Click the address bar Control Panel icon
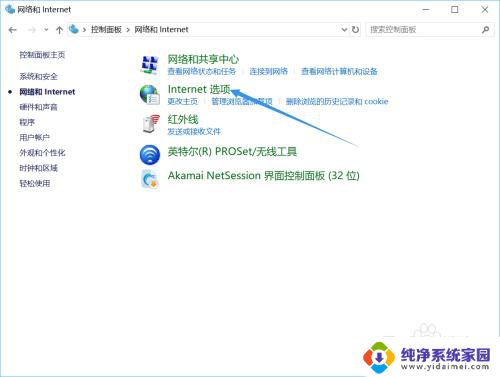The width and height of the screenshot is (500, 377). (74, 29)
